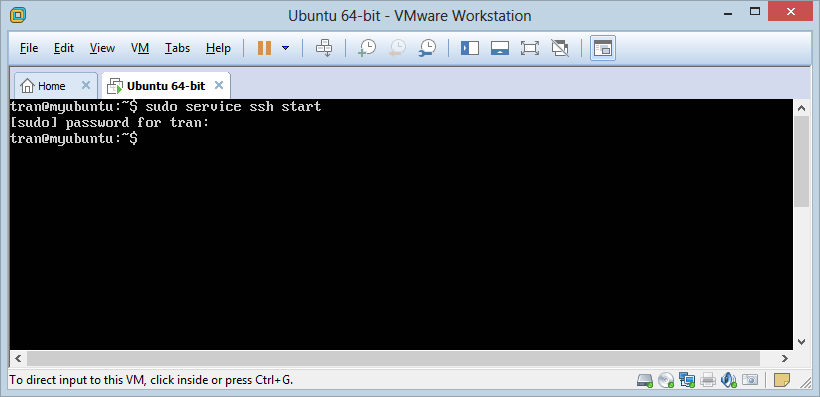Viewport: 820px width, 397px height.
Task: Click the horizontal scrollbar thumb
Action: click(393, 359)
